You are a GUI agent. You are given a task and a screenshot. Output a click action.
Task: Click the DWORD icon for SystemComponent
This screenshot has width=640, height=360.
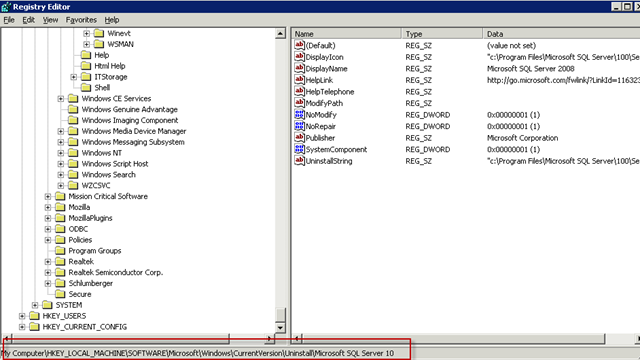point(299,149)
